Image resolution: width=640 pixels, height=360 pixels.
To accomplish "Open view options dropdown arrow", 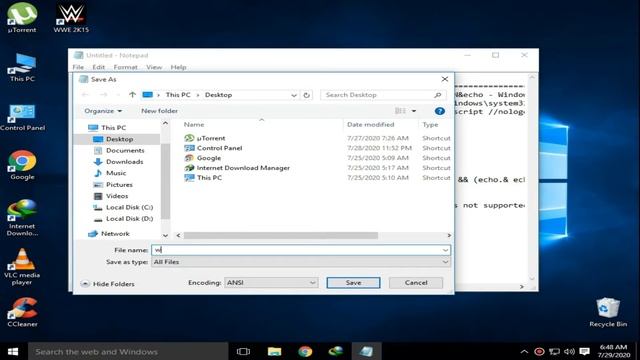I will (414, 111).
